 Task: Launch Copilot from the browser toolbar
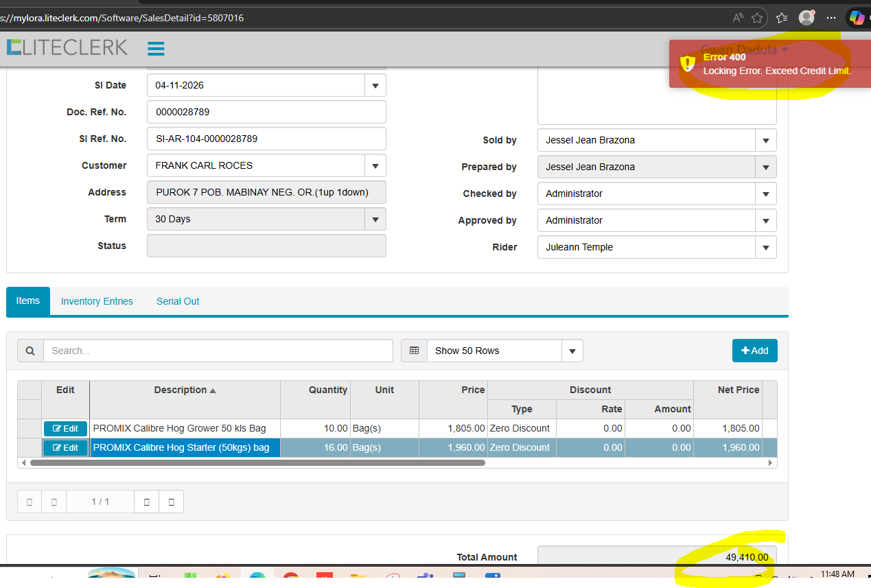(857, 18)
